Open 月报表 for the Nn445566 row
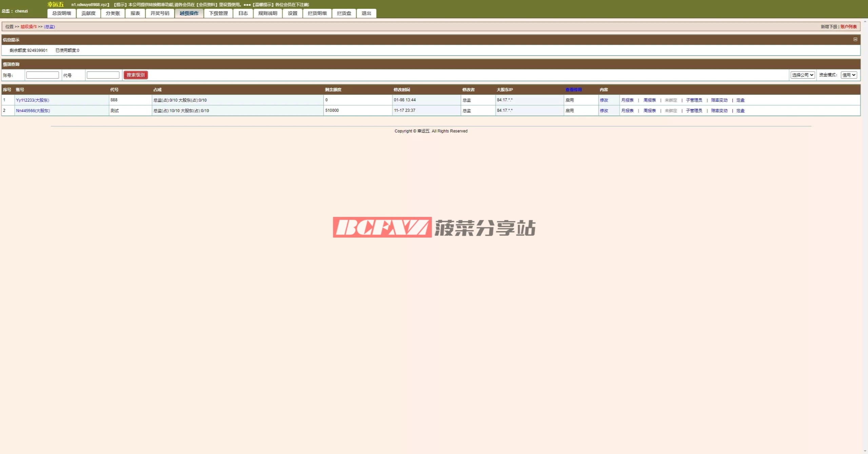Screen dimensions: 868x454 click(x=627, y=110)
